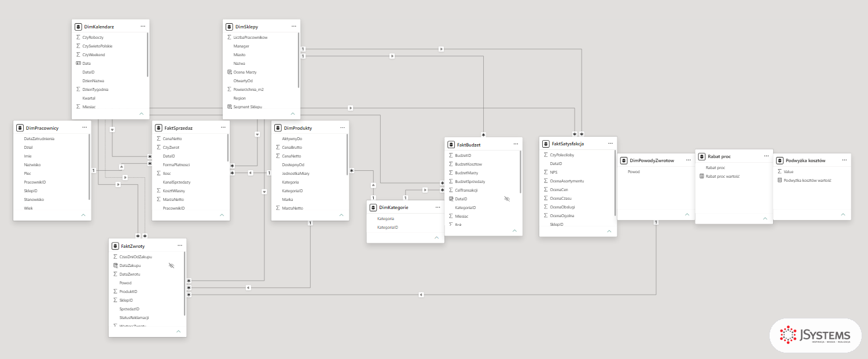Viewport: 868px width, 359px height.
Task: Open more options for DimKalendarz table
Action: pos(142,27)
